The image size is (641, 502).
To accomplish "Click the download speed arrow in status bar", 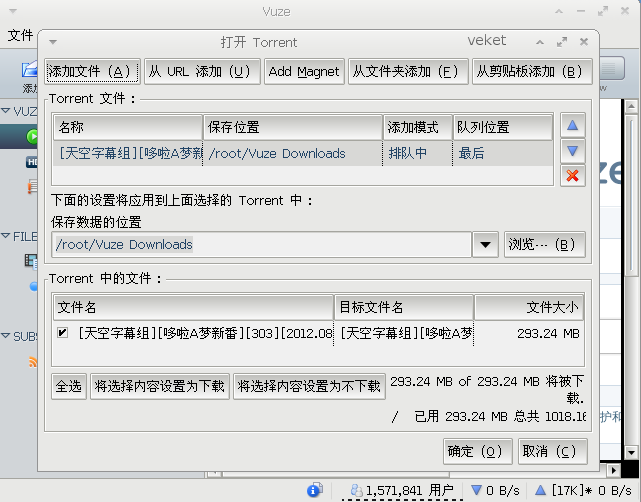I will click(476, 490).
